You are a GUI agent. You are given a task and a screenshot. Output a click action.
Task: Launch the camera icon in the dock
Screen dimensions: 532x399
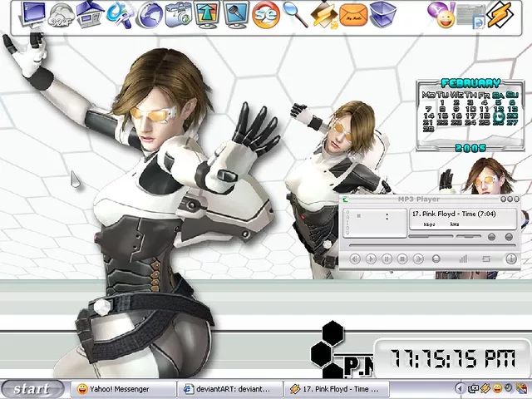coord(178,14)
